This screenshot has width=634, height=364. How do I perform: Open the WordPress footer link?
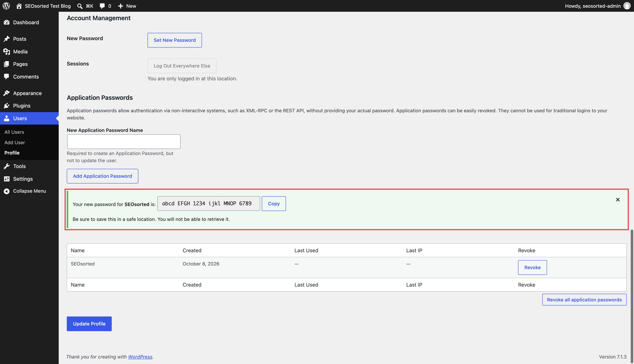point(140,357)
